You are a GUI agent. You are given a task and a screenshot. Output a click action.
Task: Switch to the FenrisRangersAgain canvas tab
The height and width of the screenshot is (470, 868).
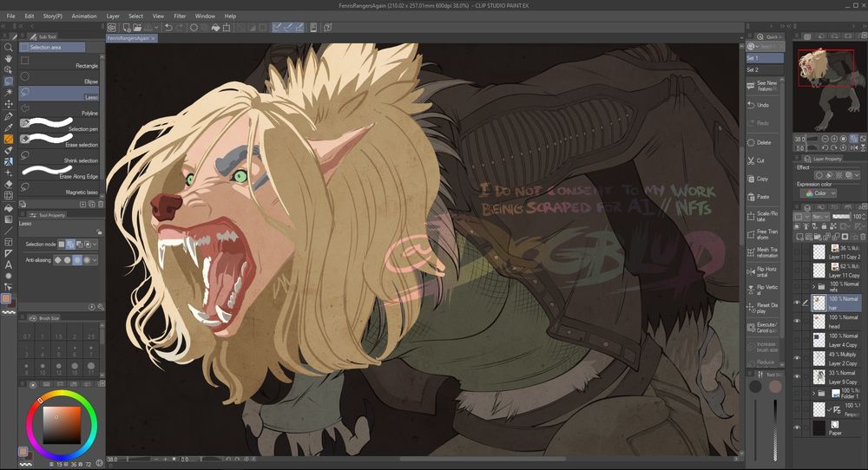click(128, 38)
